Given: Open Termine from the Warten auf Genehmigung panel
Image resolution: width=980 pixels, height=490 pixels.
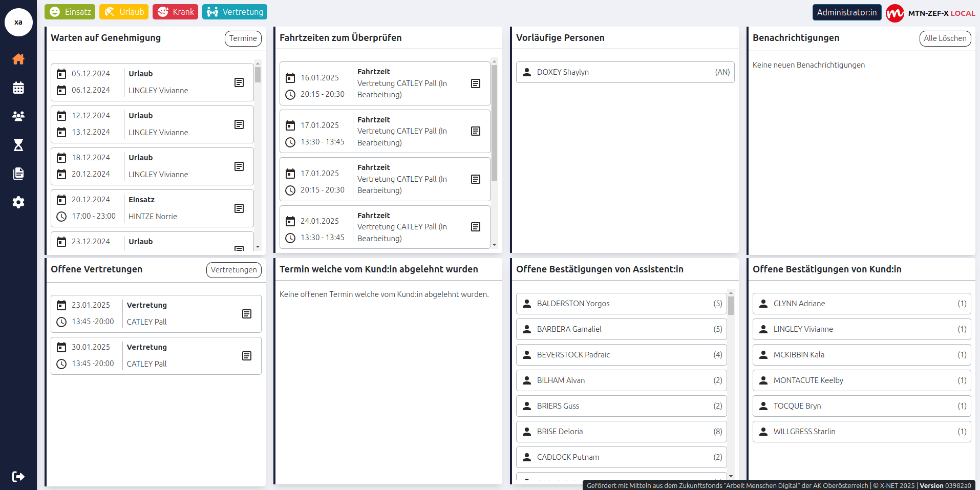Looking at the screenshot, I should coord(243,38).
